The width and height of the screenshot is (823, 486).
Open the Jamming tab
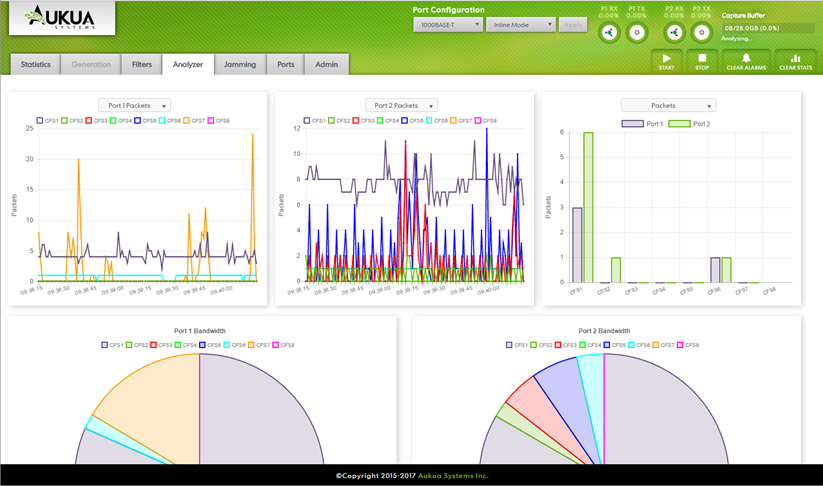click(239, 64)
